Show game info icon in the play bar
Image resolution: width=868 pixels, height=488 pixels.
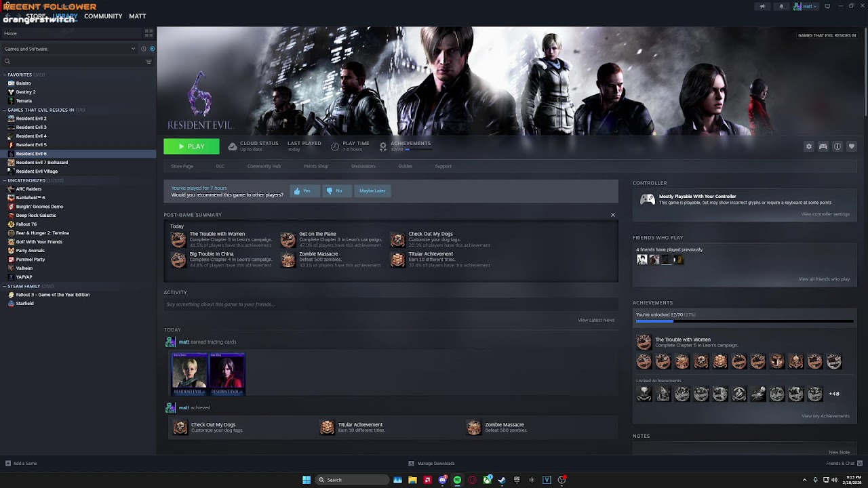click(837, 146)
